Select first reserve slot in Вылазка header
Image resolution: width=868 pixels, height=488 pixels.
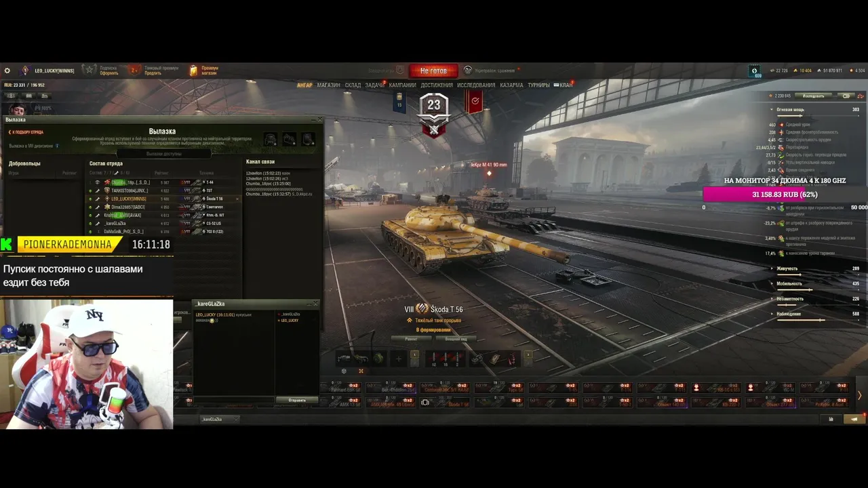click(270, 139)
